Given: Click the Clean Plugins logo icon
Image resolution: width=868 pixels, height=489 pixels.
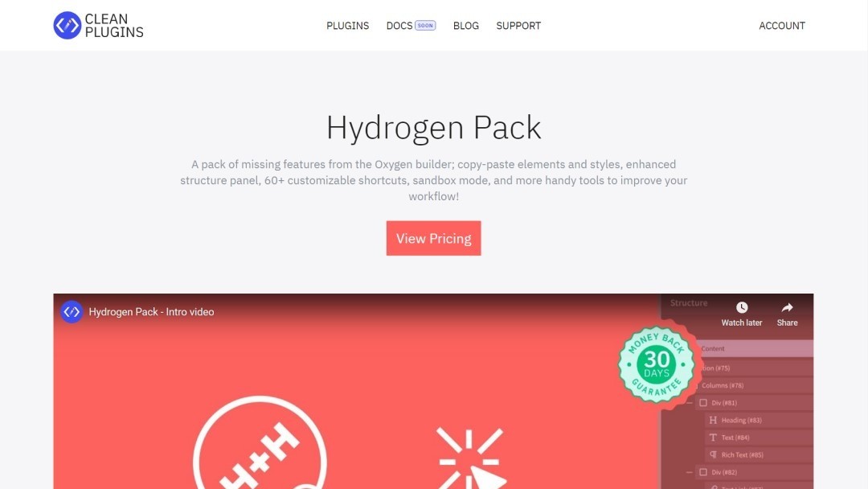Looking at the screenshot, I should [x=67, y=26].
